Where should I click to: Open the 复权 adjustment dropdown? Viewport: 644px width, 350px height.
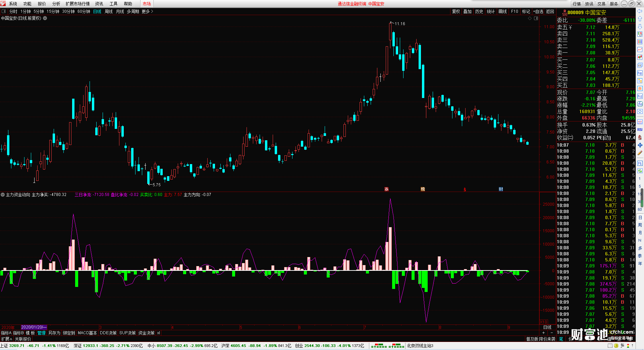tap(456, 11)
